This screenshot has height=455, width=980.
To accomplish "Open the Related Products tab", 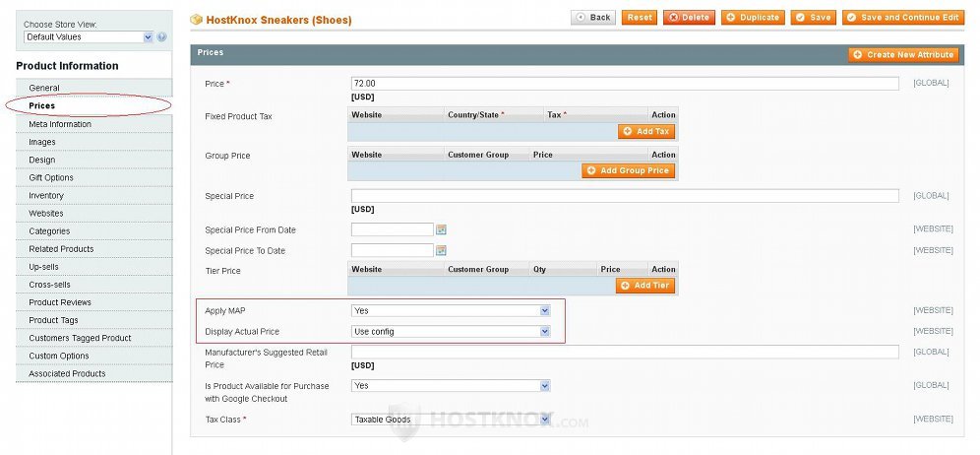I will pyautogui.click(x=93, y=249).
